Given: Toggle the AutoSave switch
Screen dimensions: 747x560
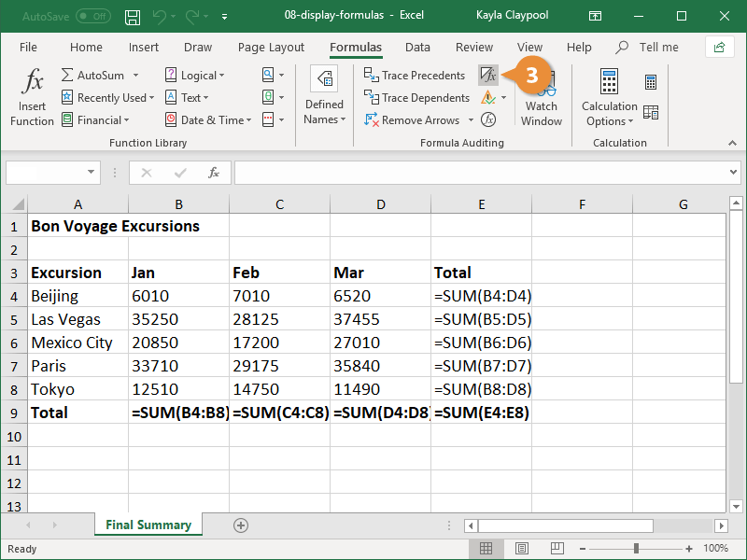Looking at the screenshot, I should pyautogui.click(x=92, y=17).
